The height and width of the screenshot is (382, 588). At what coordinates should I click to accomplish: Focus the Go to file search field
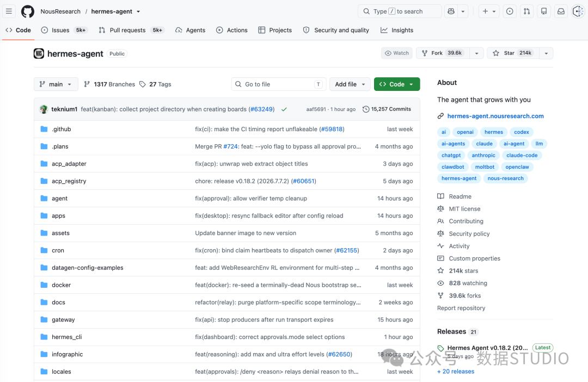tap(279, 84)
